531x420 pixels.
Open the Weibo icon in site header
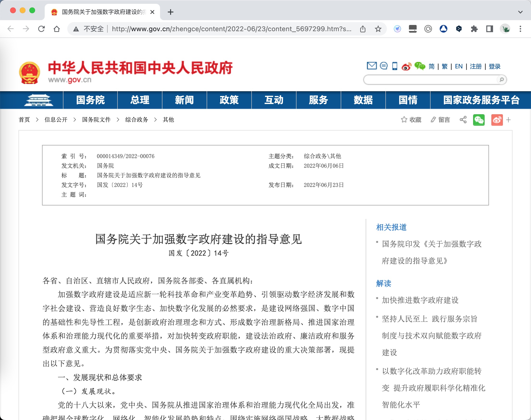(x=407, y=66)
